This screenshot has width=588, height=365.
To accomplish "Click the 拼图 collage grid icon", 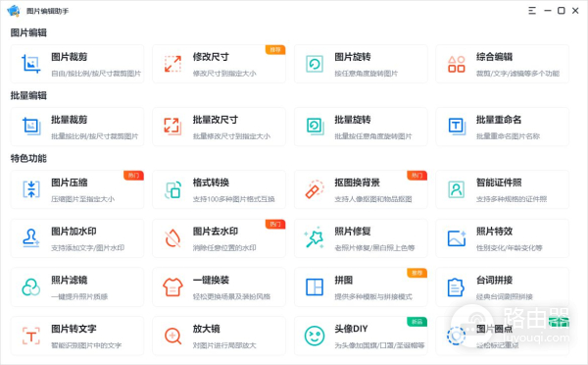I will pyautogui.click(x=315, y=287).
